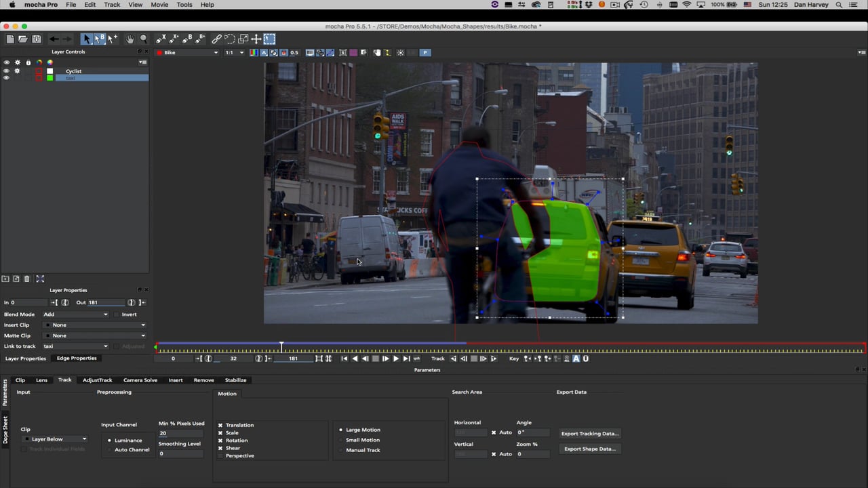This screenshot has height=488, width=868.
Task: Click Export Shape Data button
Action: (x=590, y=449)
